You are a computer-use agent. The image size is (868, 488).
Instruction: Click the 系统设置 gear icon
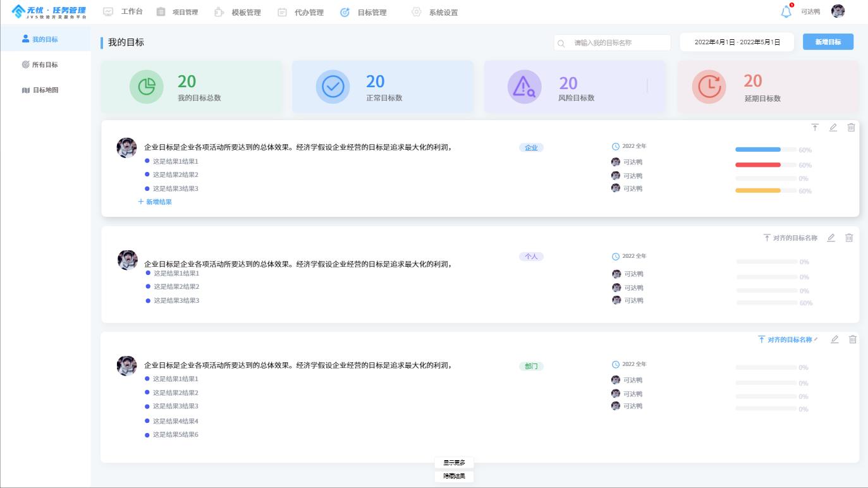[x=416, y=12]
